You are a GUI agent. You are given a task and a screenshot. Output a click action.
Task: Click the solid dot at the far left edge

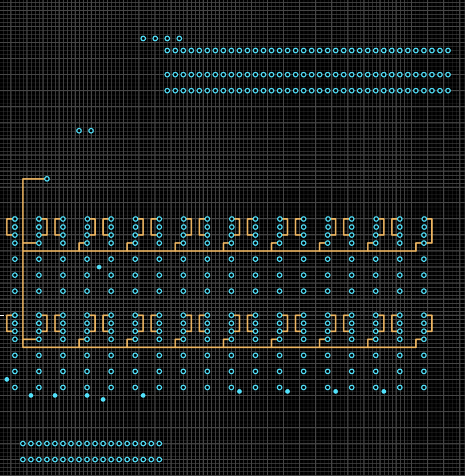coord(7,380)
